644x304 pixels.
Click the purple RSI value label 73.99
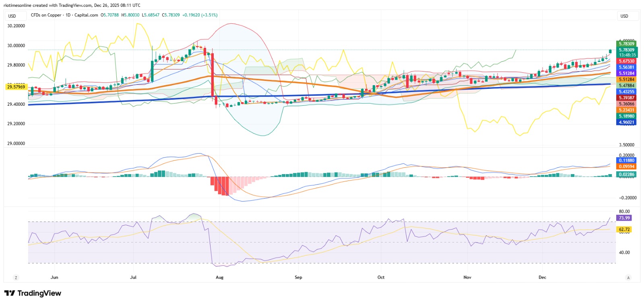tap(624, 218)
